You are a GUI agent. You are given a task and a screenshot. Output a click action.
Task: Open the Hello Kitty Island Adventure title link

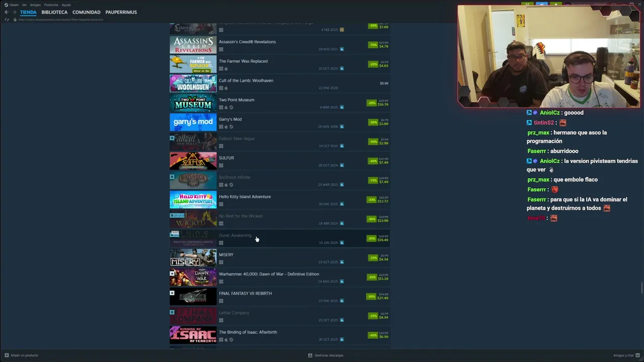point(245,197)
